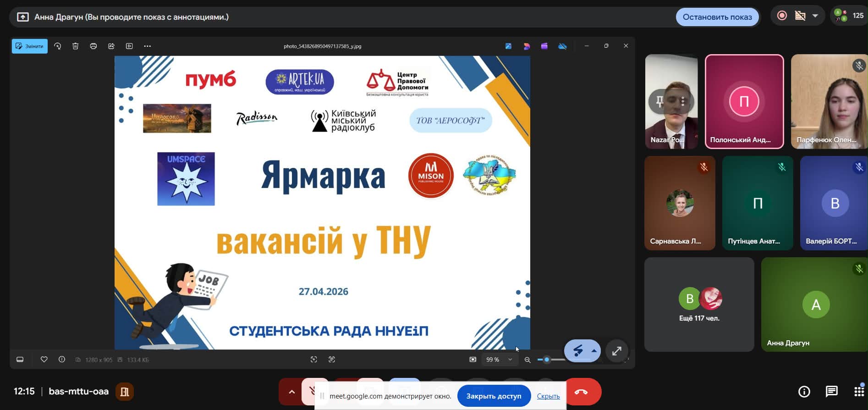Image resolution: width=868 pixels, height=410 pixels.
Task: Open the share icon in photo viewer
Action: (111, 46)
